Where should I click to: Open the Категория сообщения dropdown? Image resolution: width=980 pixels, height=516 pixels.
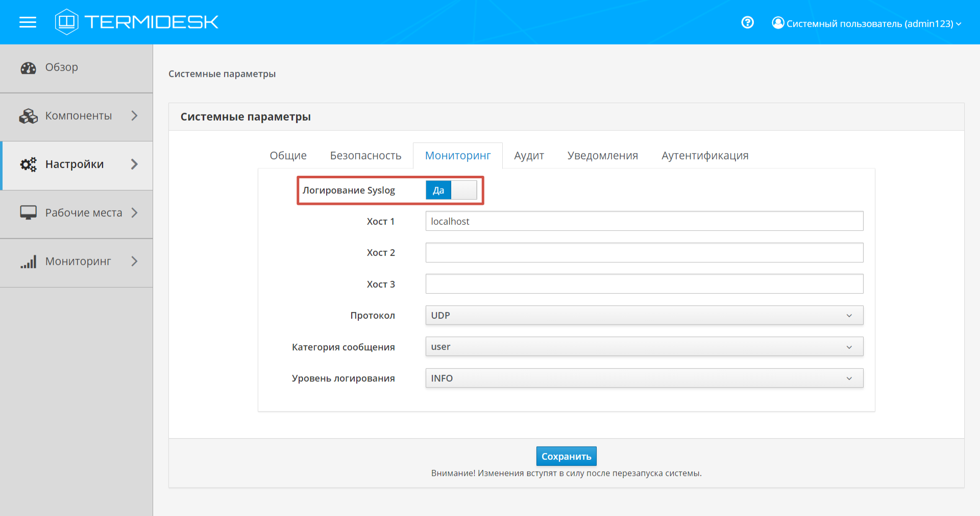644,346
